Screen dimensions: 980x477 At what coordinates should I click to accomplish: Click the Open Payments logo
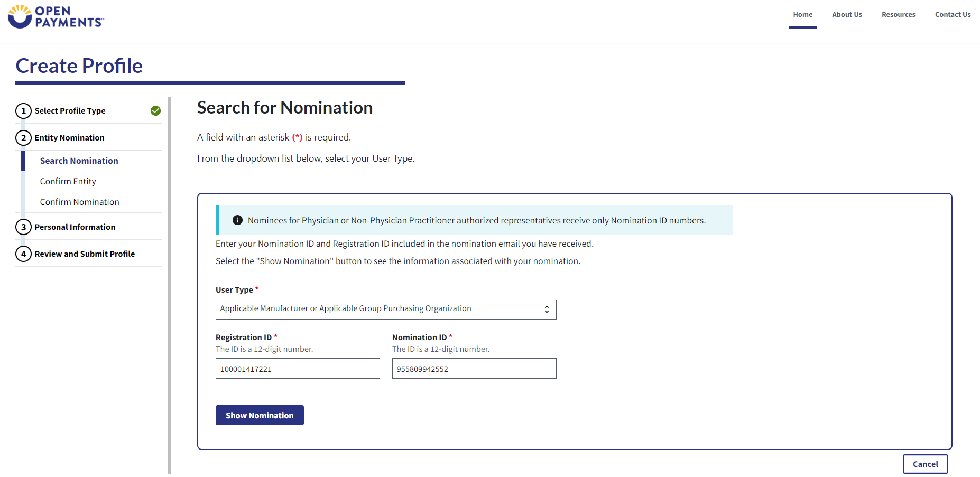[x=56, y=16]
